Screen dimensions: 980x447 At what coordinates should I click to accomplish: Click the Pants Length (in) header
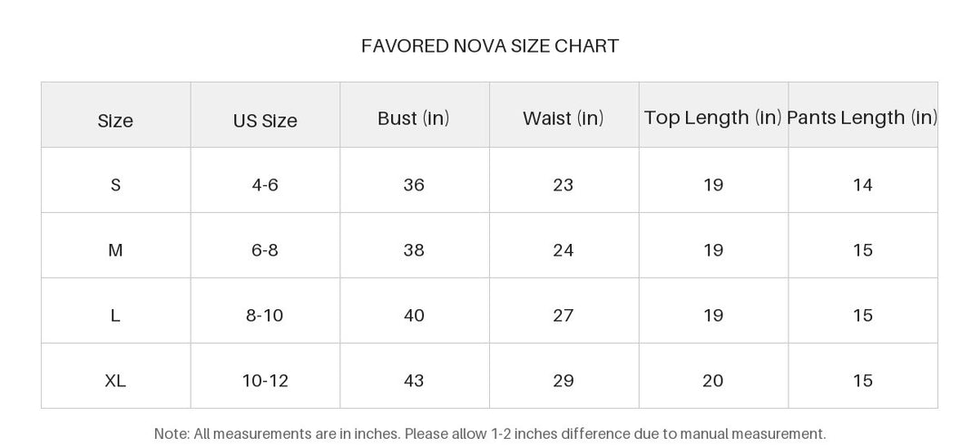(x=863, y=117)
